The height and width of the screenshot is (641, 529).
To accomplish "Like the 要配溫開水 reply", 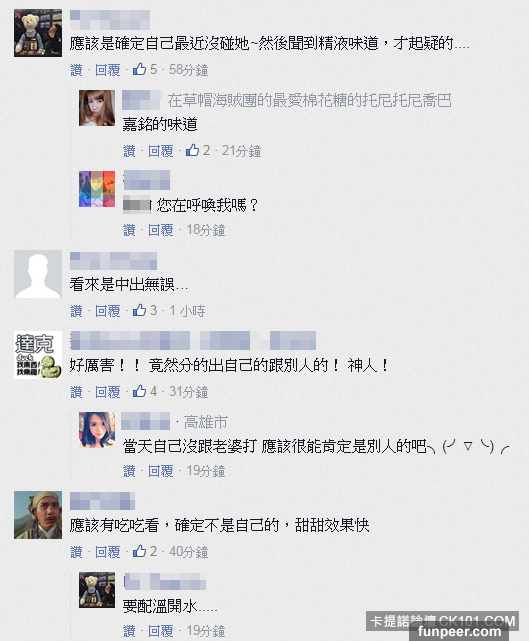I will pos(130,631).
